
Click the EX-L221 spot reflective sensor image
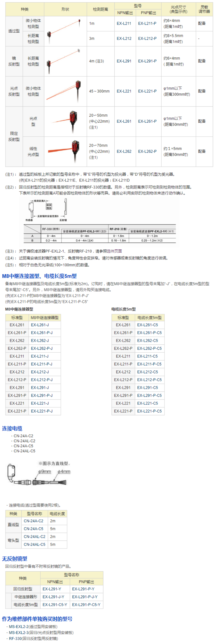65,91
